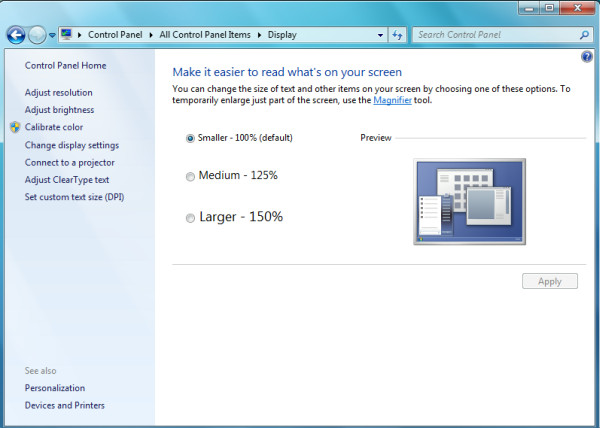Open the Help question mark icon
Viewport: 600px width, 428px height.
[x=587, y=57]
